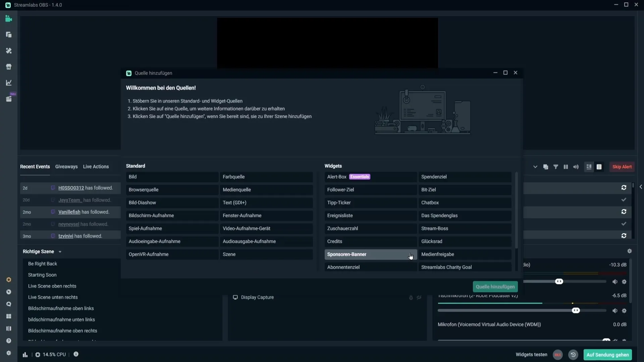Open the four-tile grid icon in sidebar
The image size is (644, 362).
(x=9, y=316)
